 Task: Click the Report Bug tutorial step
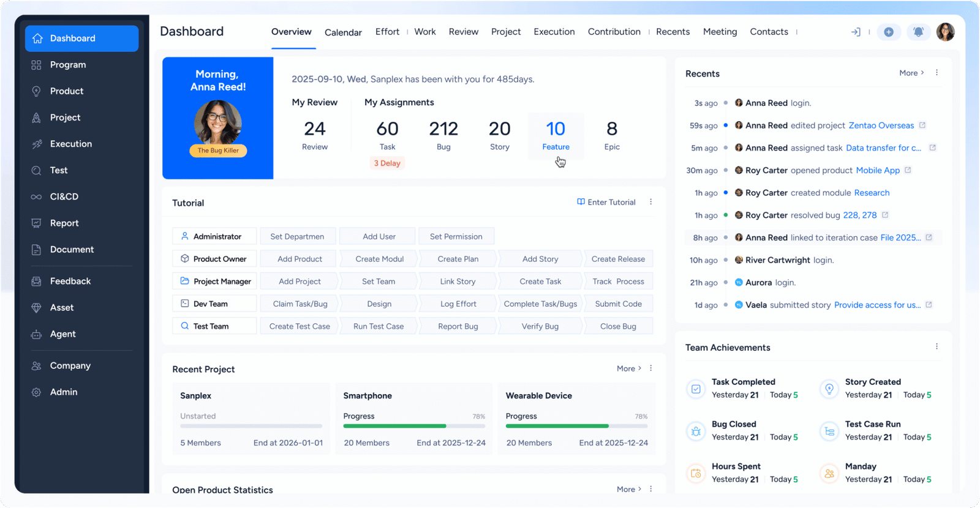(x=458, y=326)
